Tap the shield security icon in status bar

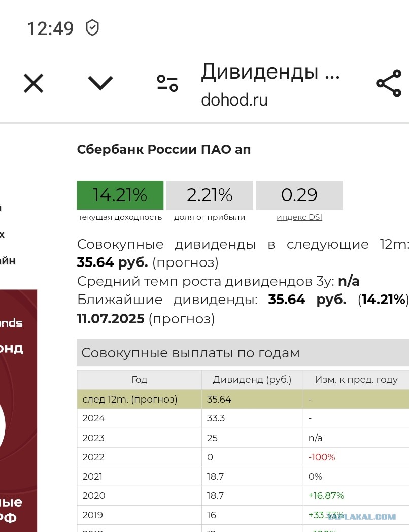(92, 28)
